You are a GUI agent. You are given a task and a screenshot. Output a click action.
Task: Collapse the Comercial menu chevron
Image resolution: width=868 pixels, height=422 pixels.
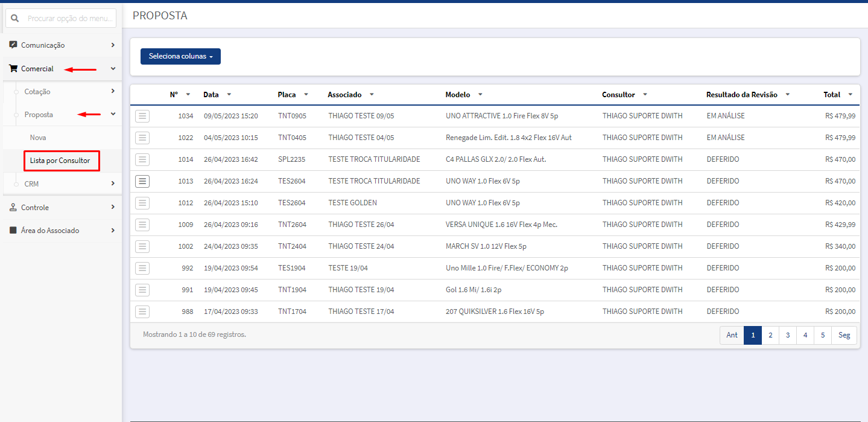click(113, 69)
